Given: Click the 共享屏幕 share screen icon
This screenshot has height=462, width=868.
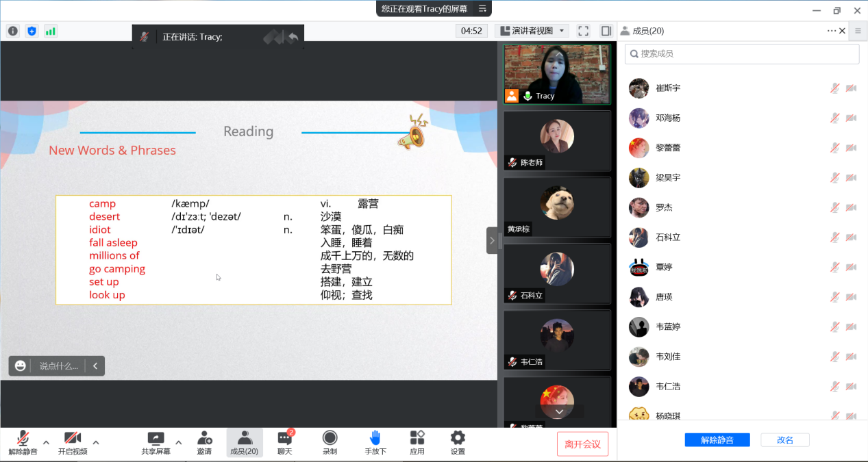Looking at the screenshot, I should pyautogui.click(x=156, y=439).
